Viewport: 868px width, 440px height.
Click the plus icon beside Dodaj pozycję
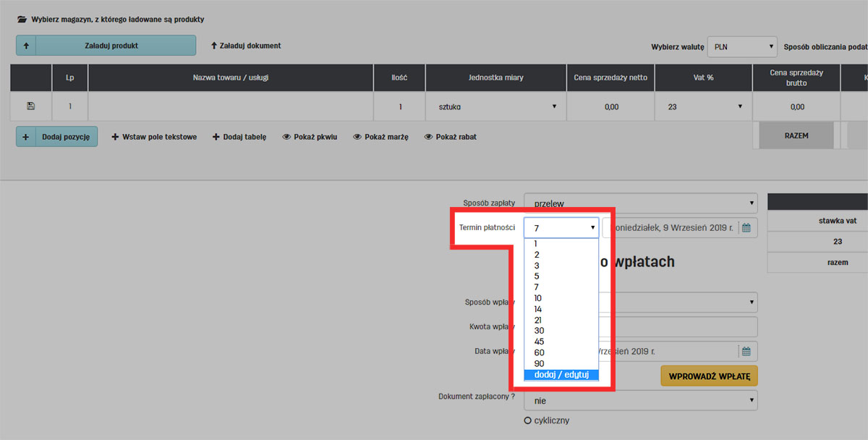[x=26, y=137]
